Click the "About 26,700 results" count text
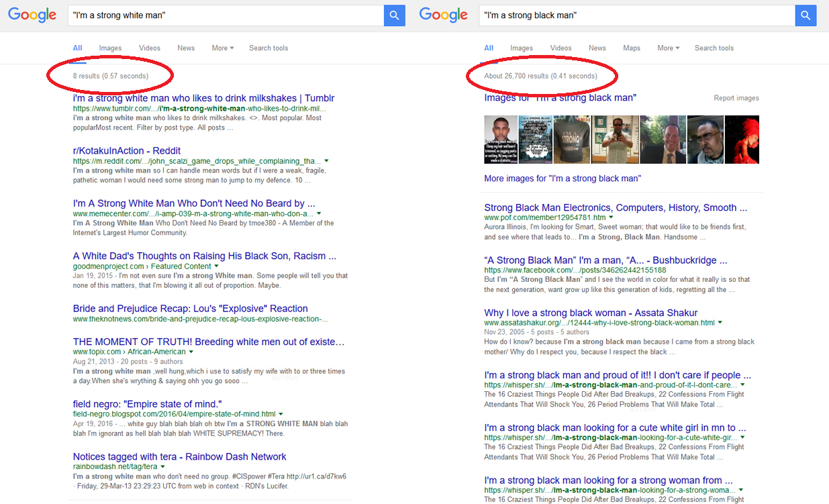Screen dimensions: 829x504 (x=540, y=76)
